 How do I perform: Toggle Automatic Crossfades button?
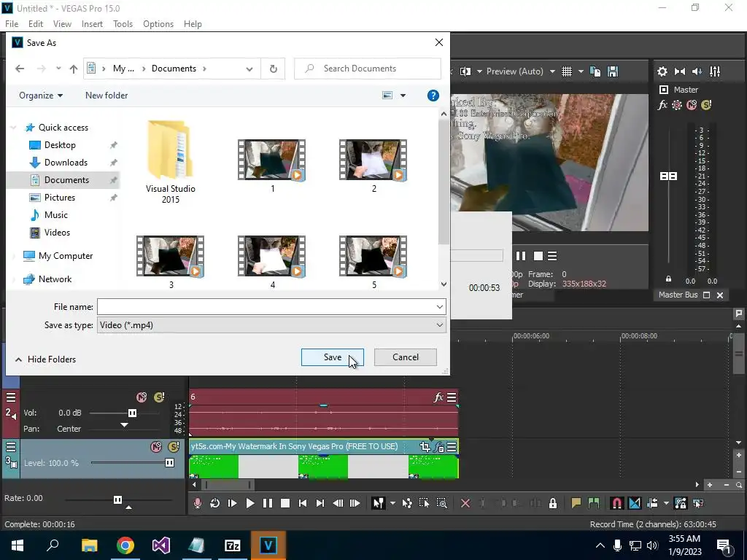click(635, 503)
